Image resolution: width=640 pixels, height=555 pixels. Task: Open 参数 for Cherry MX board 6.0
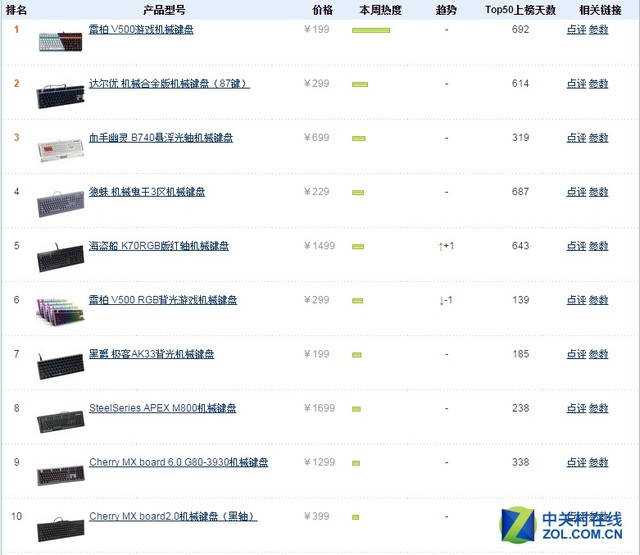coord(598,462)
